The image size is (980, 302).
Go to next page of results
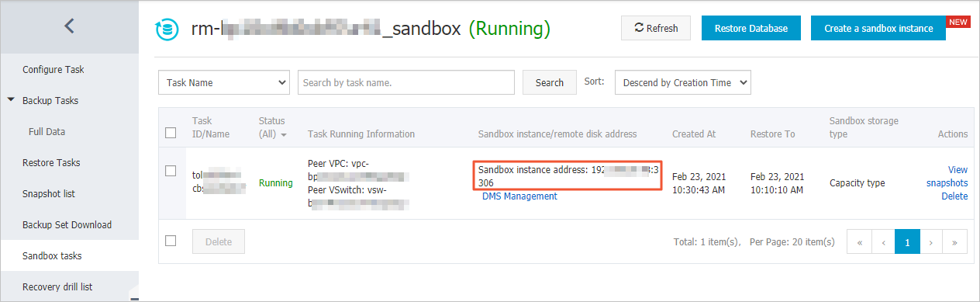tap(931, 242)
